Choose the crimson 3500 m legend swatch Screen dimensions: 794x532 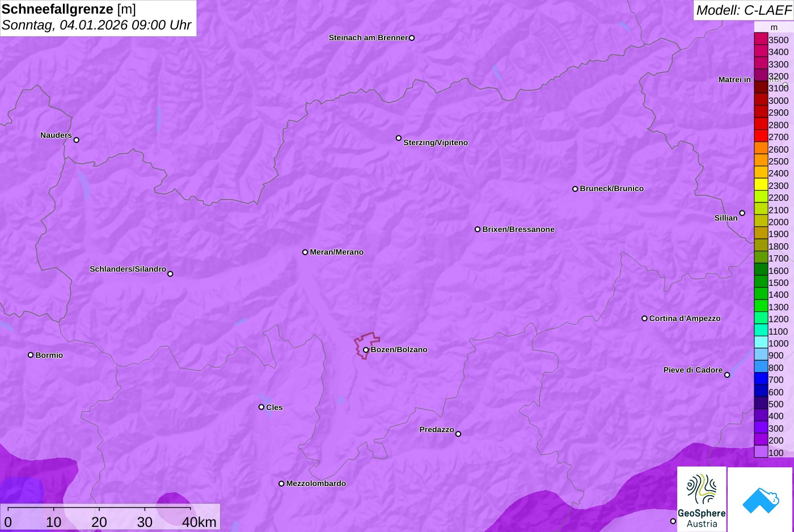click(x=761, y=39)
